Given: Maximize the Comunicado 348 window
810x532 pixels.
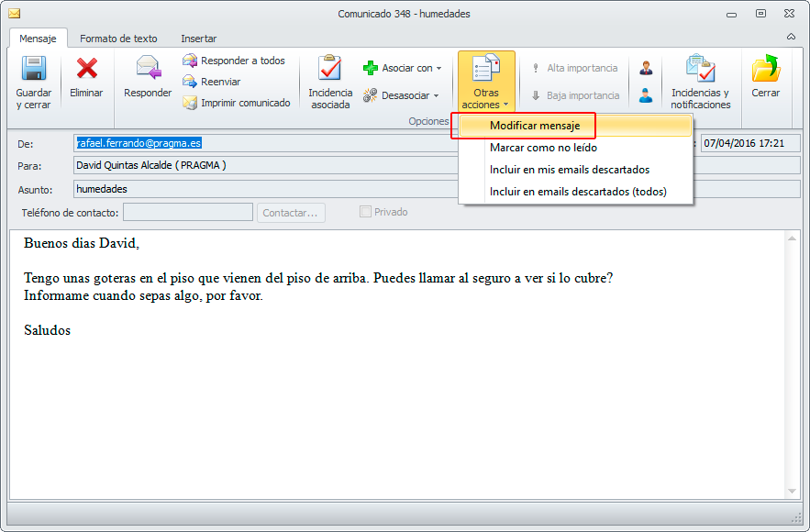Looking at the screenshot, I should (760, 14).
